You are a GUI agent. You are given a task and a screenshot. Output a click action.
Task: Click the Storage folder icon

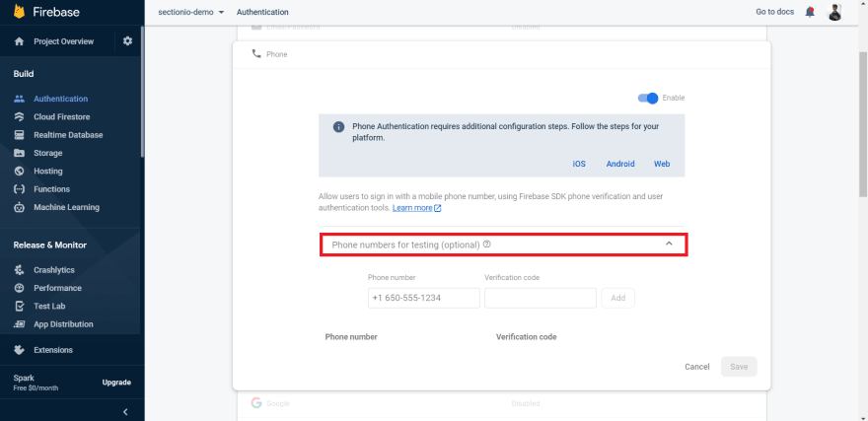click(20, 153)
